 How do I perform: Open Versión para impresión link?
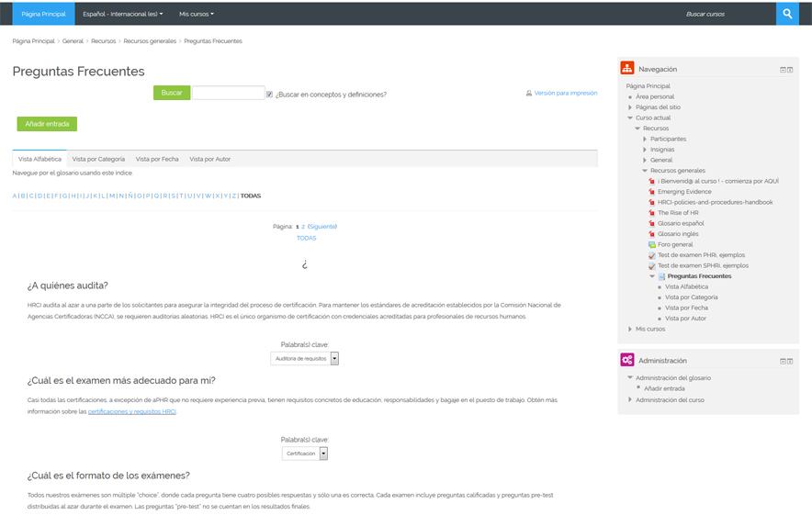(566, 93)
